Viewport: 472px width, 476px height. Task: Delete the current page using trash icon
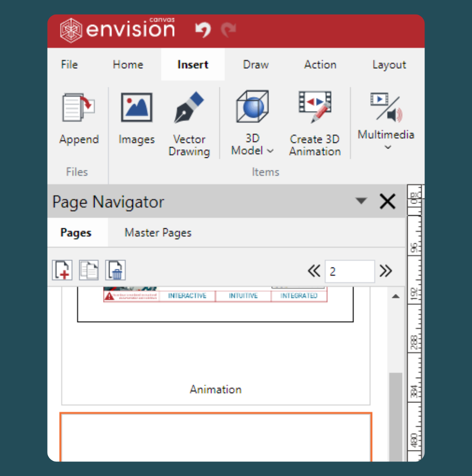pos(115,270)
